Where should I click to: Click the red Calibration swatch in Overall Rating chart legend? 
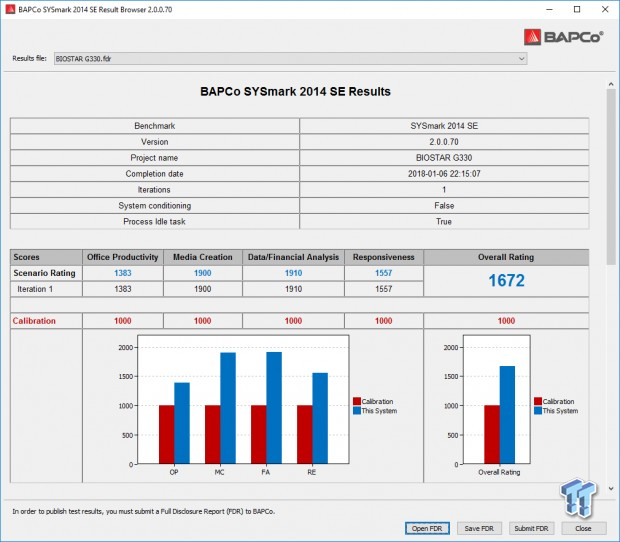click(538, 401)
